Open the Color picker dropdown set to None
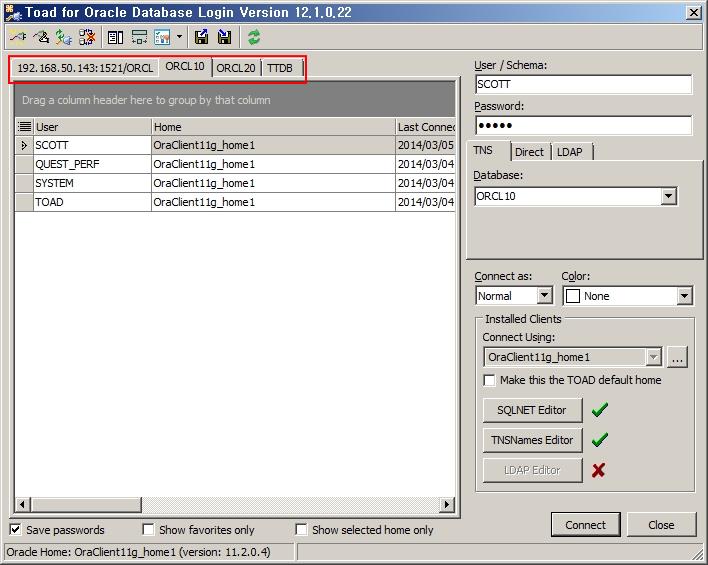The image size is (708, 565). tap(684, 296)
